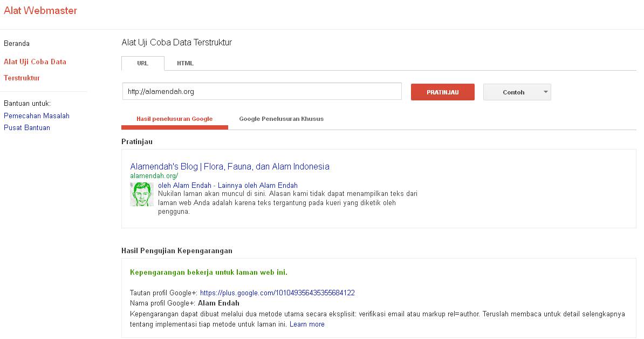Focus the URL field containing http://alamendah.org
This screenshot has height=339, width=644.
pyautogui.click(x=262, y=92)
